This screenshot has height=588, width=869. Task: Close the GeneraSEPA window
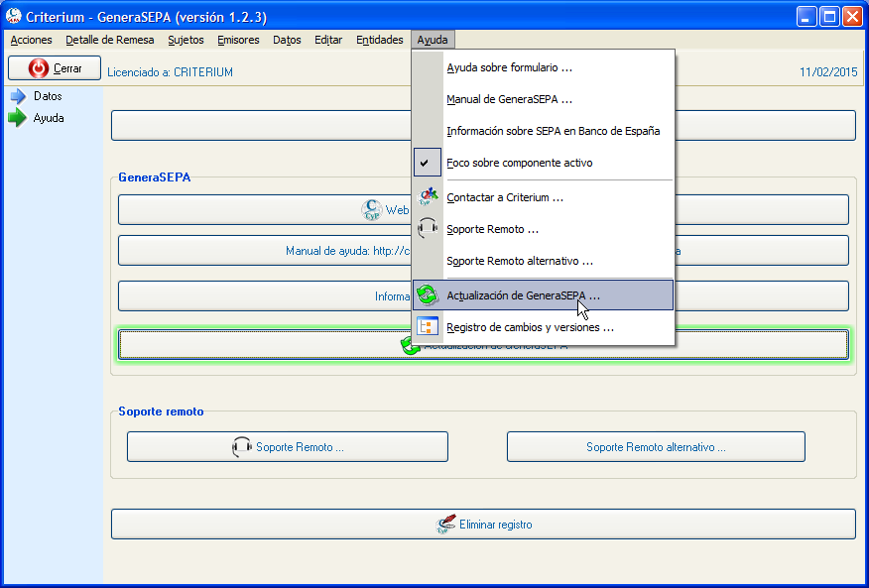click(852, 17)
